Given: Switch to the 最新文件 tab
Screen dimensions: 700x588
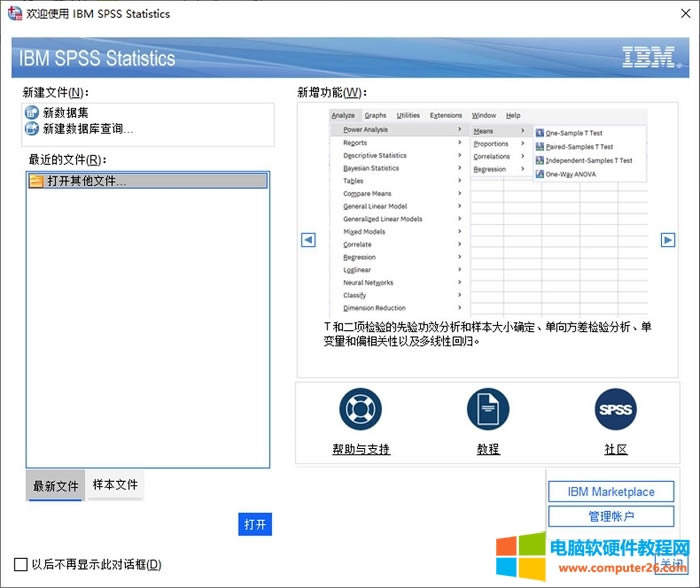Looking at the screenshot, I should click(x=55, y=486).
